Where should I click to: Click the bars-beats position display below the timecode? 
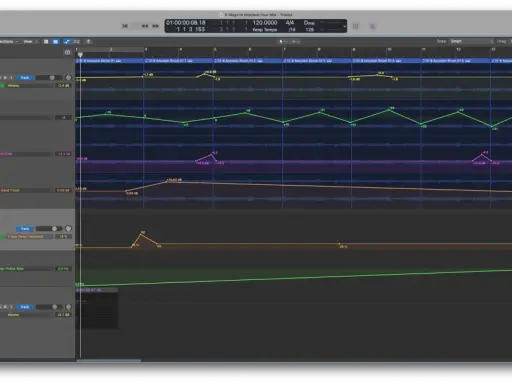[x=190, y=29]
